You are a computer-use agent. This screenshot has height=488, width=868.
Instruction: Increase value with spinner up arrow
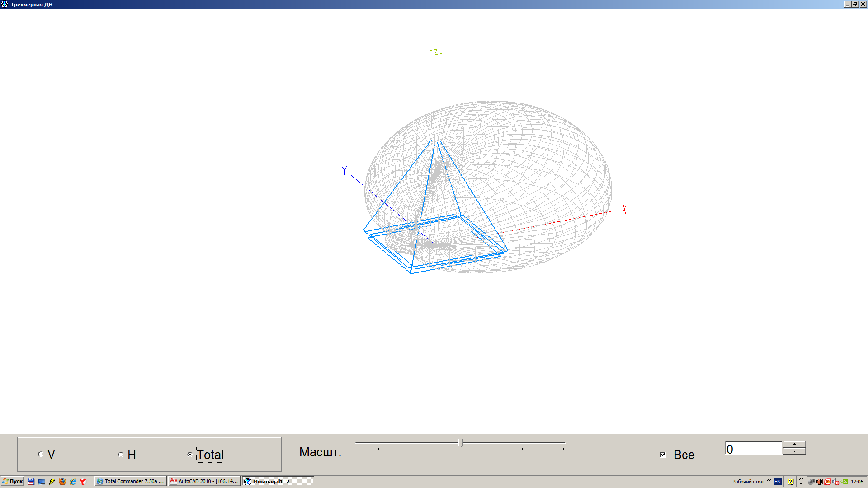point(794,444)
